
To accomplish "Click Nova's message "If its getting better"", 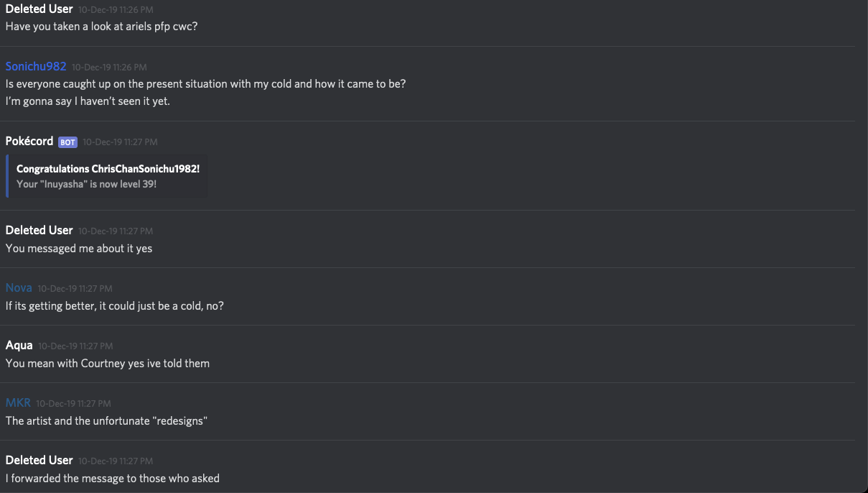I will (115, 305).
